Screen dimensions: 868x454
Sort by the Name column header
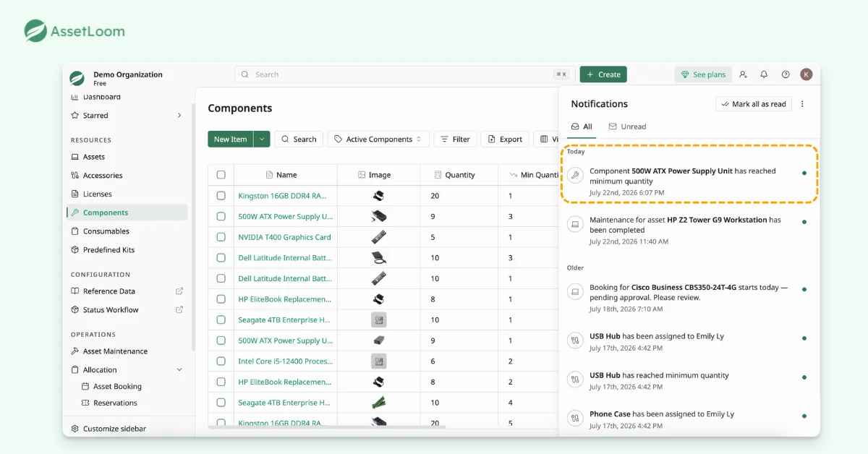click(286, 175)
